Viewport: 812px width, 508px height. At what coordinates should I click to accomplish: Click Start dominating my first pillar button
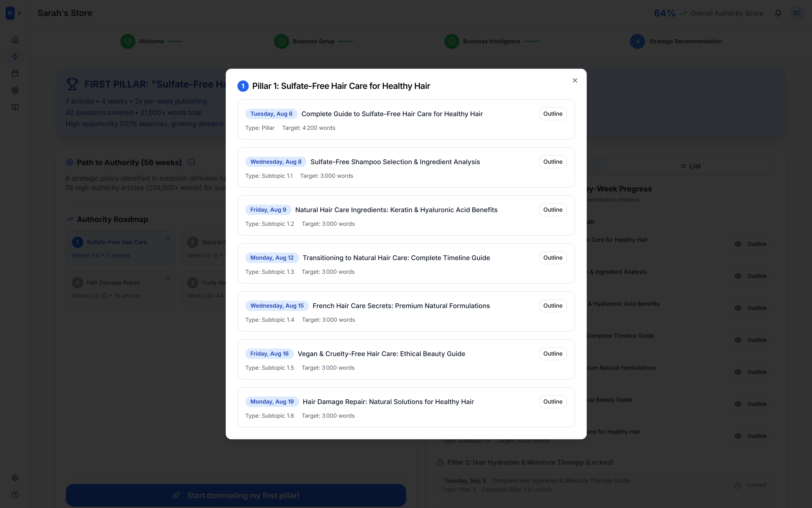tap(236, 495)
